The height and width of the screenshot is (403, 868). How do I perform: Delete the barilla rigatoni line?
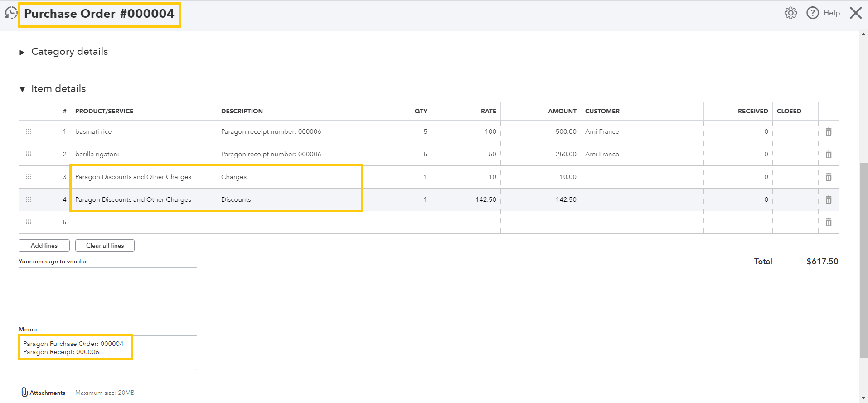pyautogui.click(x=828, y=155)
